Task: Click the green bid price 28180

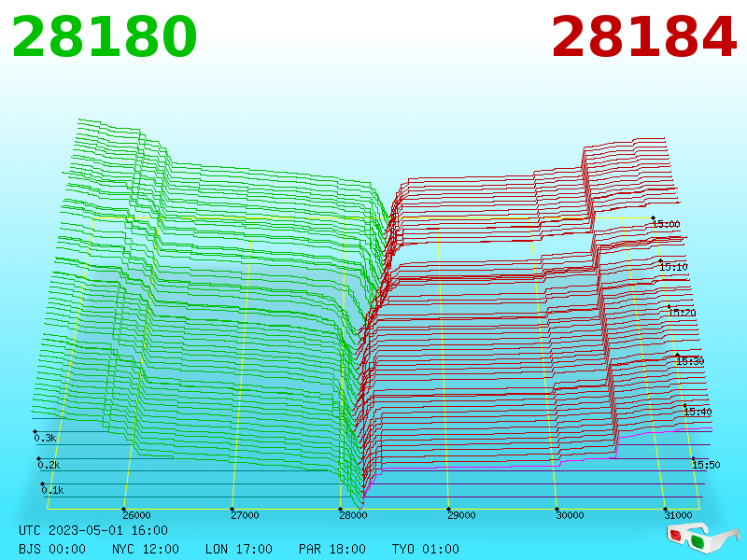Action: coord(105,36)
